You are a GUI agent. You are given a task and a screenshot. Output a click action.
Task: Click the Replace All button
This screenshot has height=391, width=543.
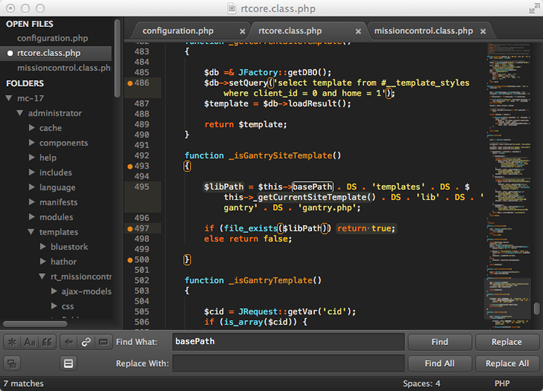[x=507, y=364]
